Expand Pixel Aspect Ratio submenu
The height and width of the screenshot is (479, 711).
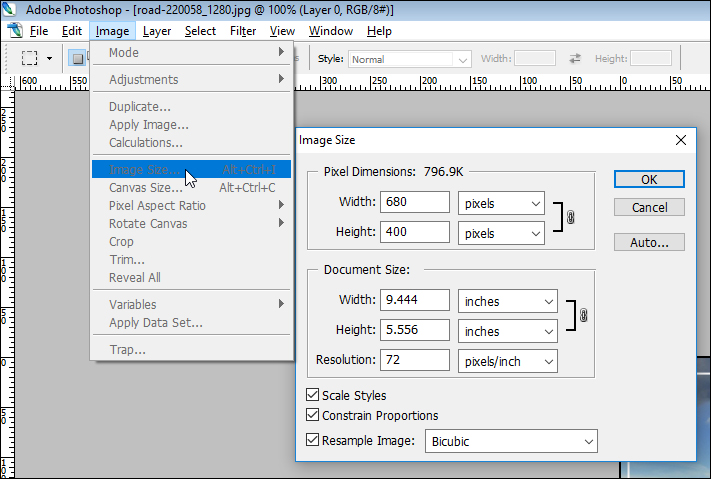(x=191, y=205)
